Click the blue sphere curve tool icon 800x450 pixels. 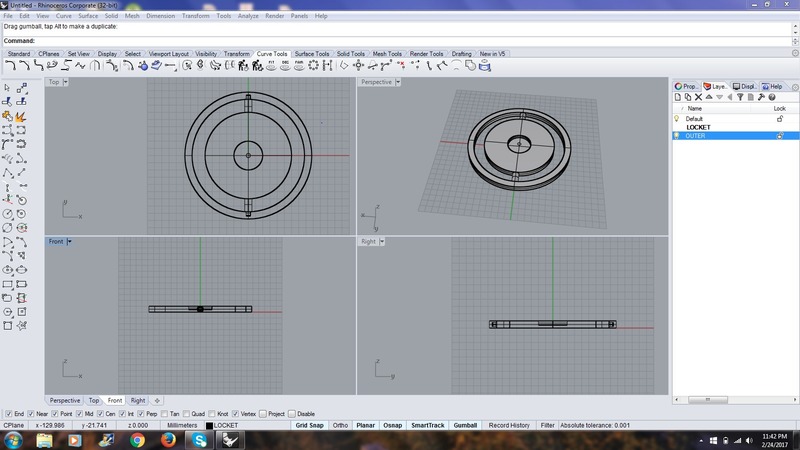pos(143,65)
